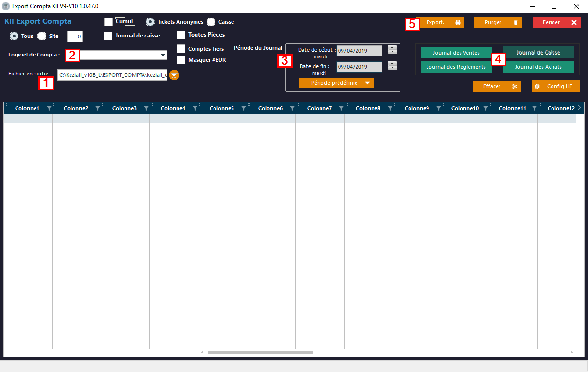Screen dimensions: 588x372
Task: Click the Fichier en sortie path field
Action: pos(112,75)
